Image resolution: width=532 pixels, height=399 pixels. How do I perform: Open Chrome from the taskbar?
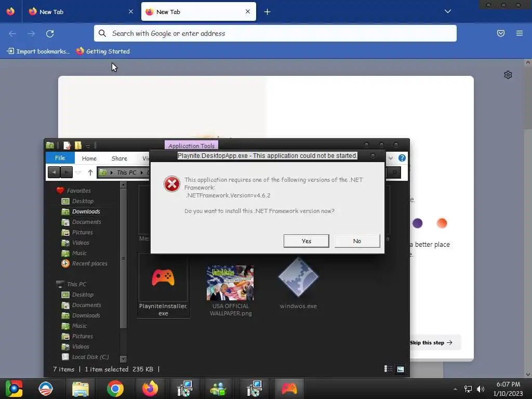tap(115, 389)
